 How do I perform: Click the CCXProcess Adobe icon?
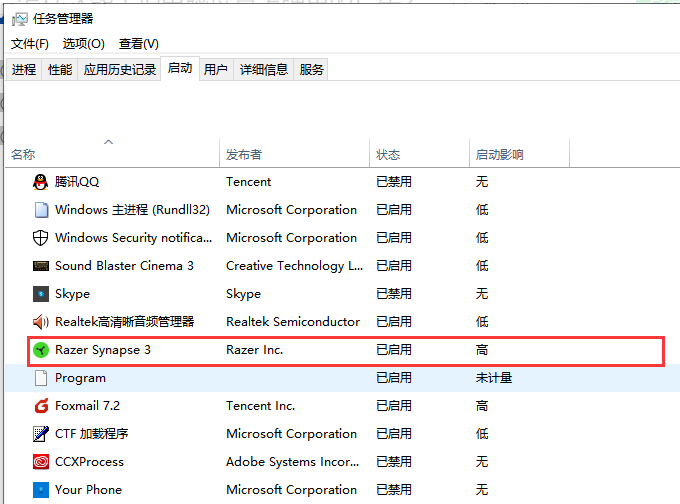pos(41,462)
